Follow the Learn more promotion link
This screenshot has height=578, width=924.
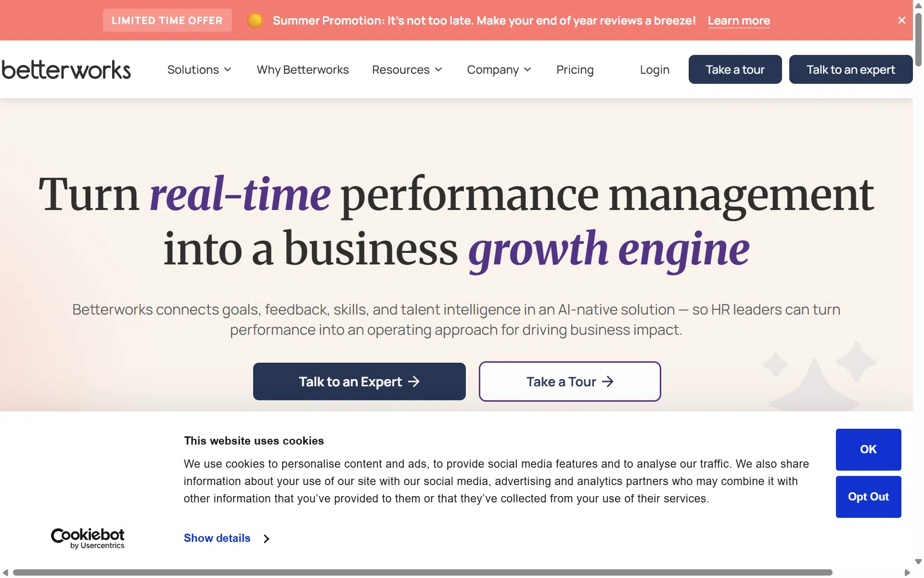pos(739,21)
